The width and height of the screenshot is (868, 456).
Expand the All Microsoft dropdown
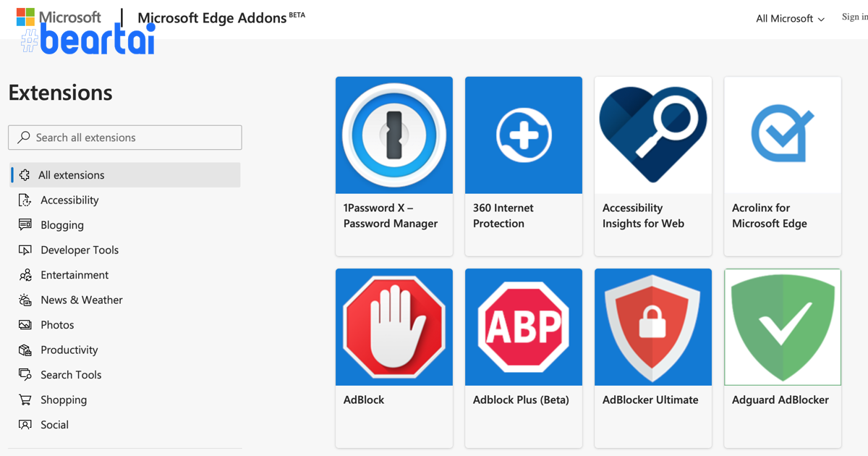[x=791, y=19]
